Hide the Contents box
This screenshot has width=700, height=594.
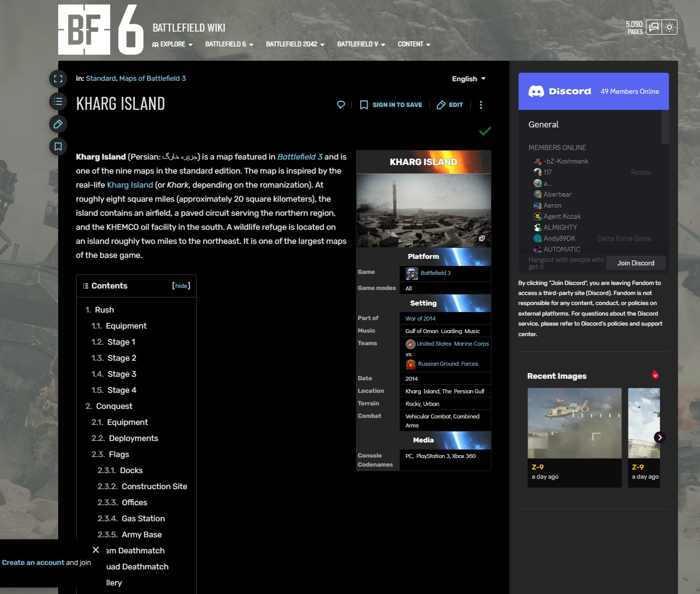181,285
